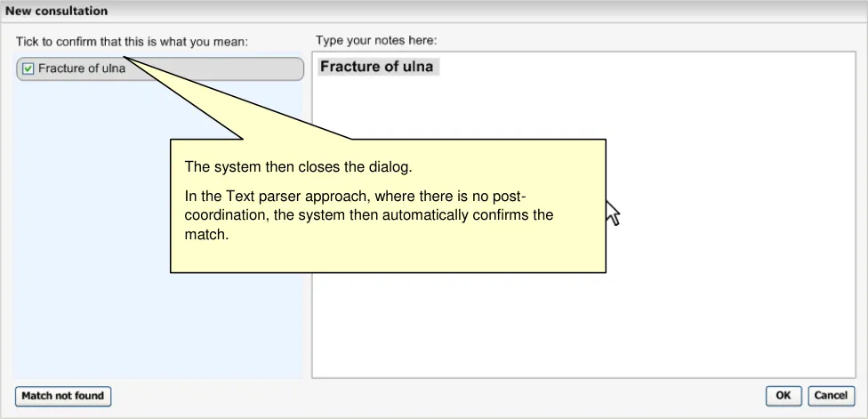Viewport: 868px width, 419px height.
Task: Confirm the consultation with OK
Action: pyautogui.click(x=783, y=396)
